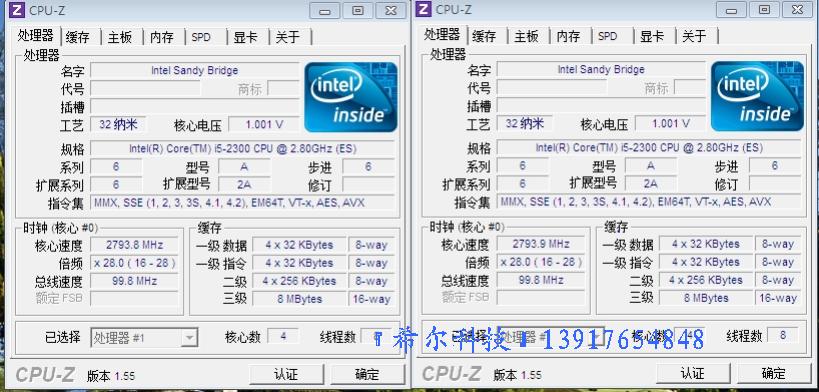Click 指令集 instruction list in left window

coord(242,202)
